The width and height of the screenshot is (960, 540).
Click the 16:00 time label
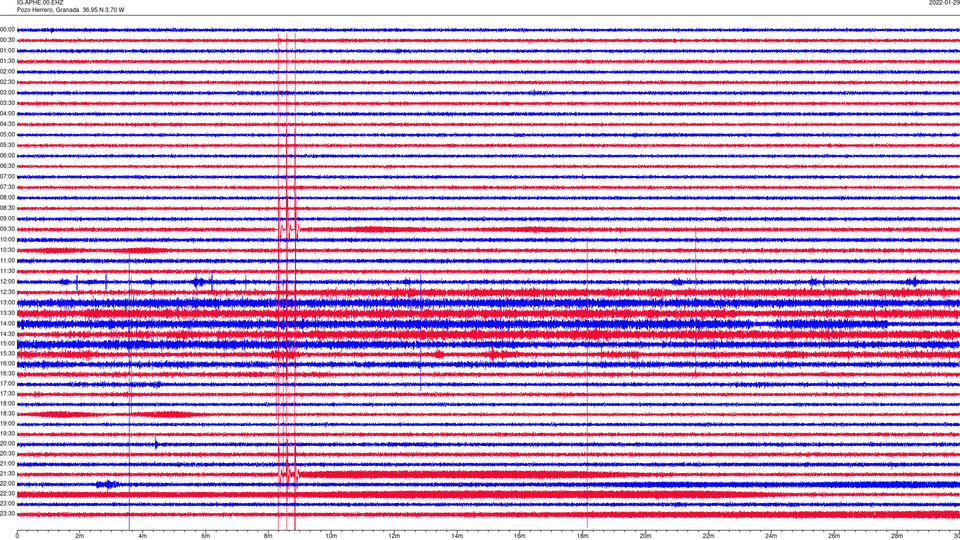[8, 364]
